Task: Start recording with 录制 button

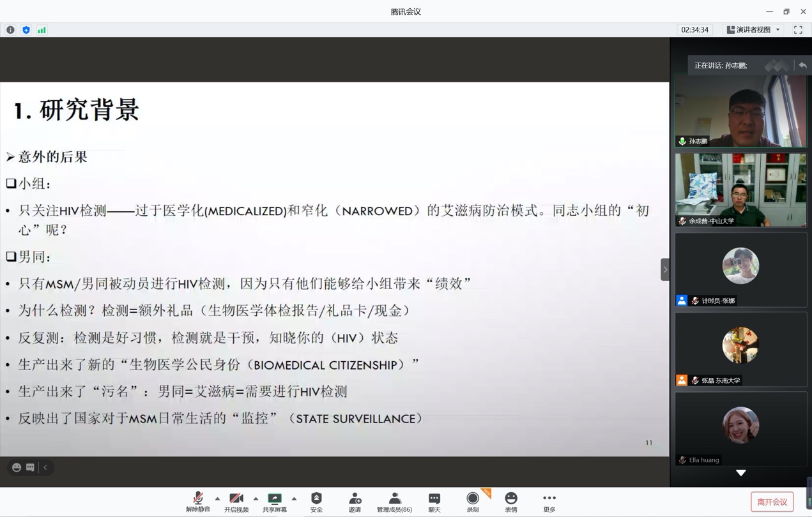Action: click(x=473, y=502)
